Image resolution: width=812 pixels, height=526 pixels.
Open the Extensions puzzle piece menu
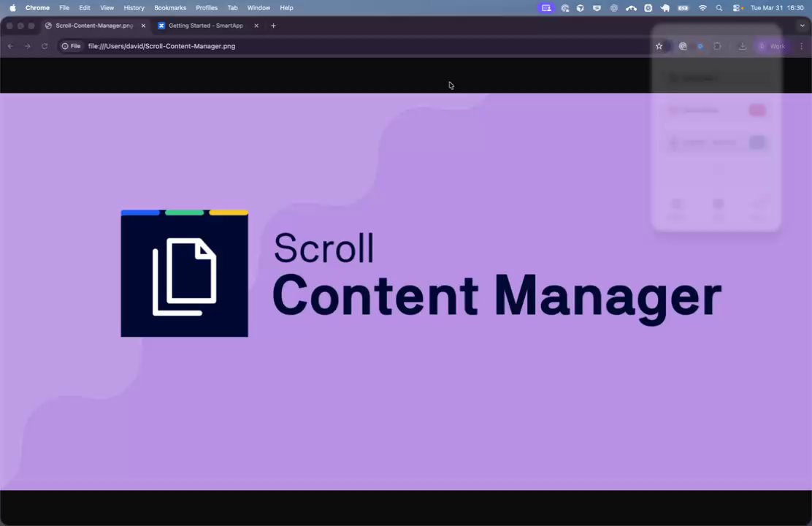click(717, 46)
